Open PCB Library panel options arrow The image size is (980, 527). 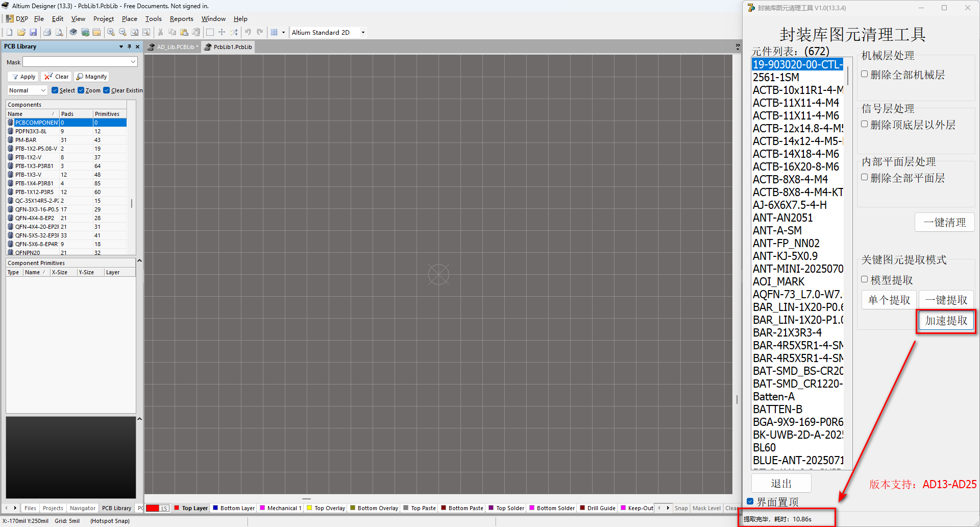(121, 46)
